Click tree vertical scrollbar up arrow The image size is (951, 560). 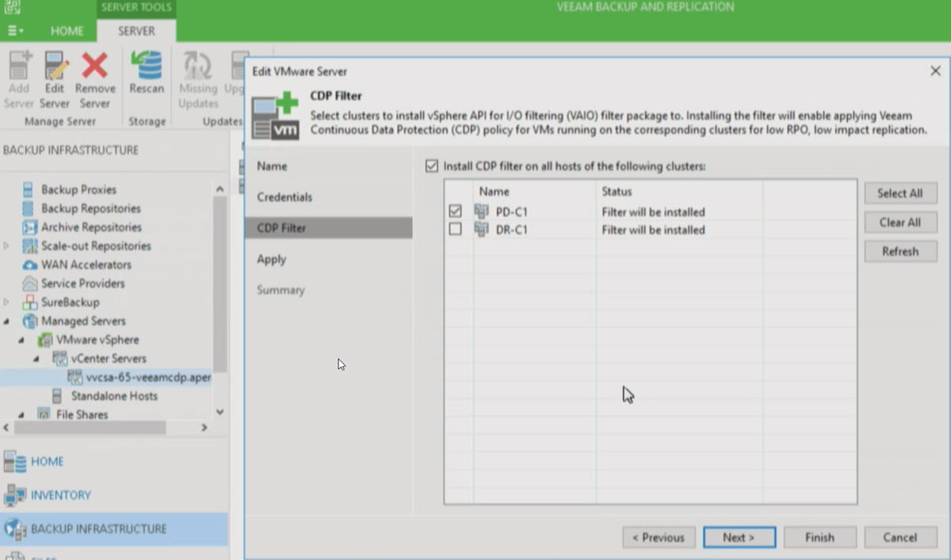pyautogui.click(x=220, y=189)
